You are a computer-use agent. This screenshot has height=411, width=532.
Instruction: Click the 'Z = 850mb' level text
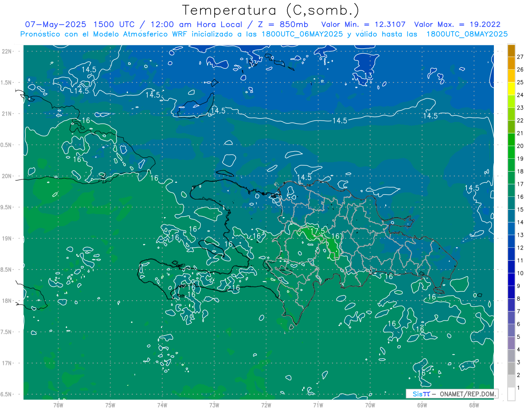tap(283, 24)
